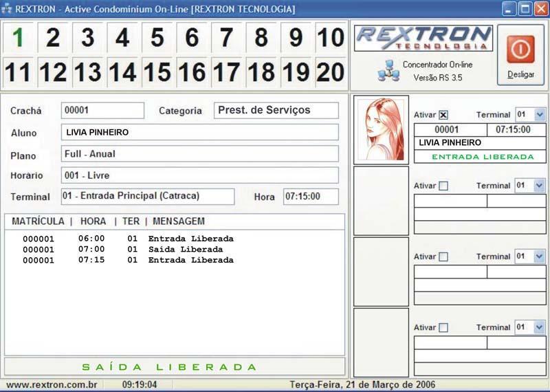Click the date Terça-Feira, 21 de Março
The width and height of the screenshot is (550, 392).
362,384
